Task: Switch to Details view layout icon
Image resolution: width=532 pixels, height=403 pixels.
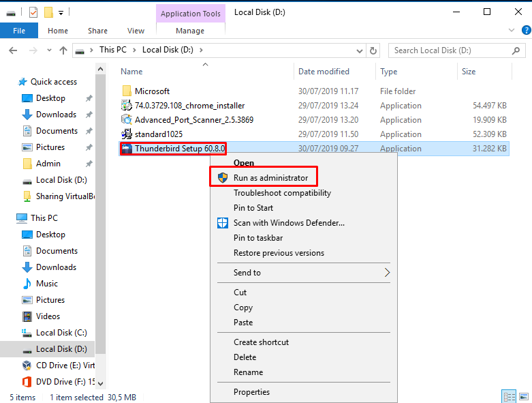Action: pyautogui.click(x=509, y=397)
